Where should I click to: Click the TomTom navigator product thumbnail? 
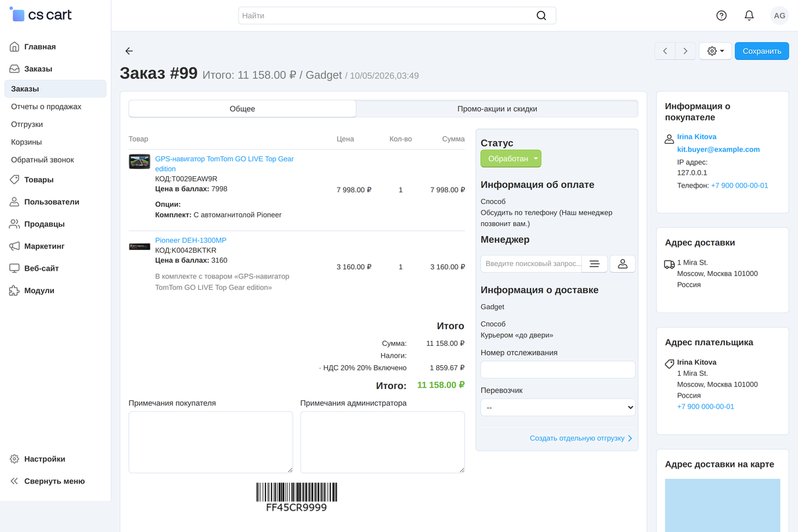(x=140, y=162)
